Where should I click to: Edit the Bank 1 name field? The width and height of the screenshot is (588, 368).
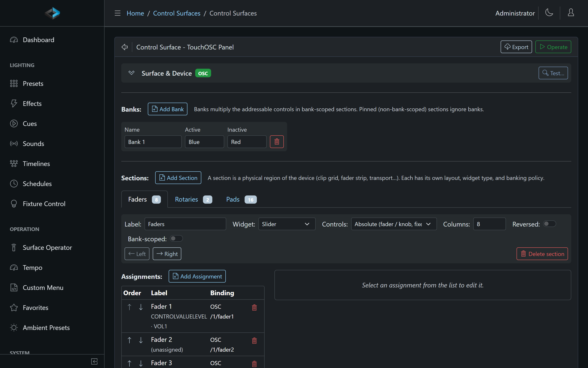153,142
